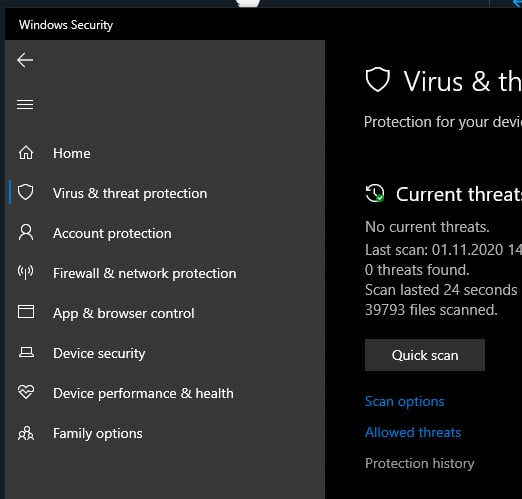This screenshot has width=522, height=499.
Task: Click the antenna icon for Firewall & network protection
Action: tap(26, 272)
